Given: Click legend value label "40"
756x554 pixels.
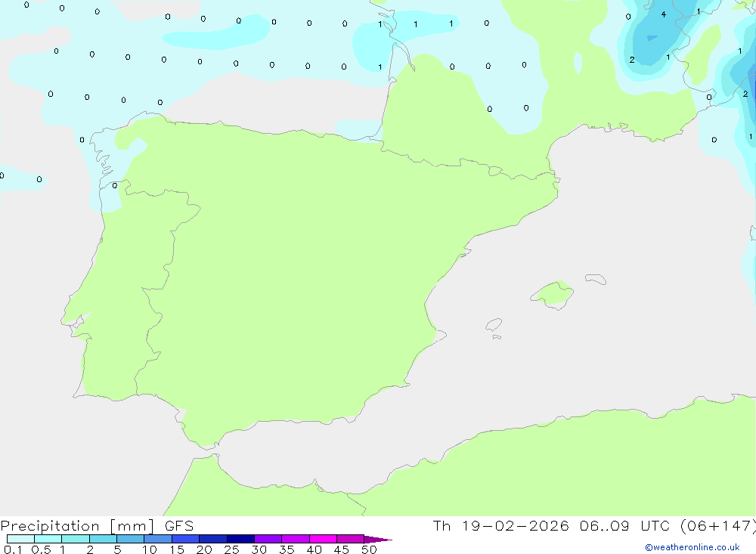Looking at the screenshot, I should pyautogui.click(x=314, y=549).
